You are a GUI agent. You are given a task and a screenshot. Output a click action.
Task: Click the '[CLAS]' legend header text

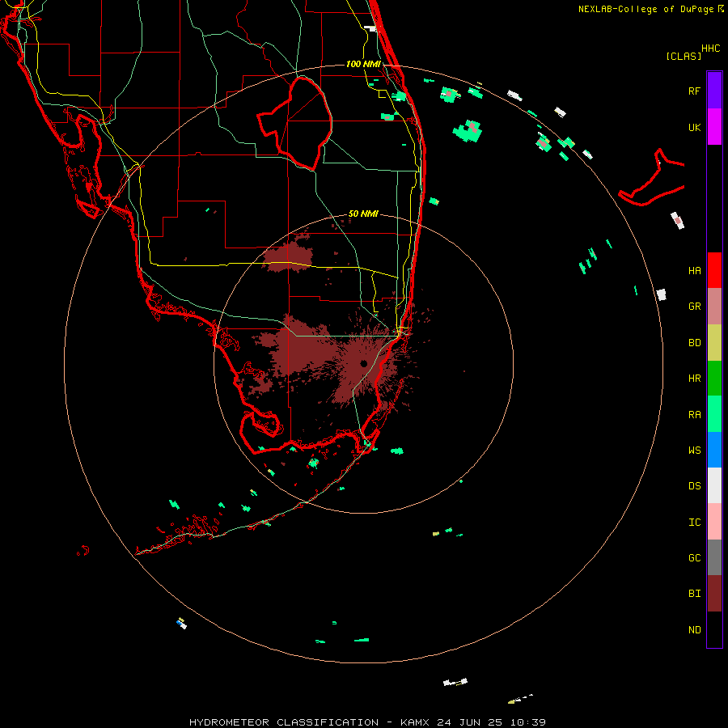(684, 56)
